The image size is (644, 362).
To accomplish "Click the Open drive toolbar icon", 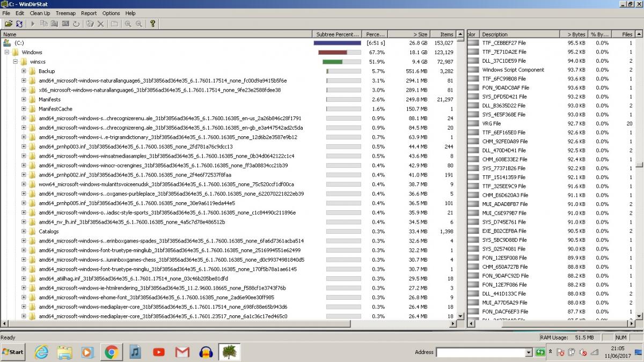I will tap(9, 24).
